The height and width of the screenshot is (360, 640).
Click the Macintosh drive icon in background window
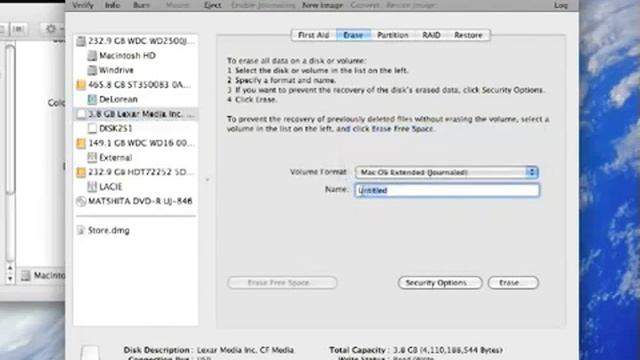click(x=26, y=276)
